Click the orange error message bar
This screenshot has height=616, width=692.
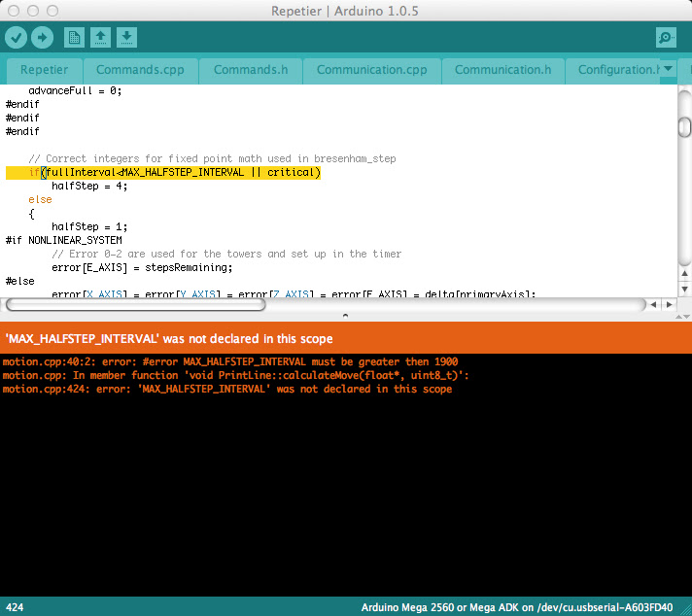[x=346, y=339]
